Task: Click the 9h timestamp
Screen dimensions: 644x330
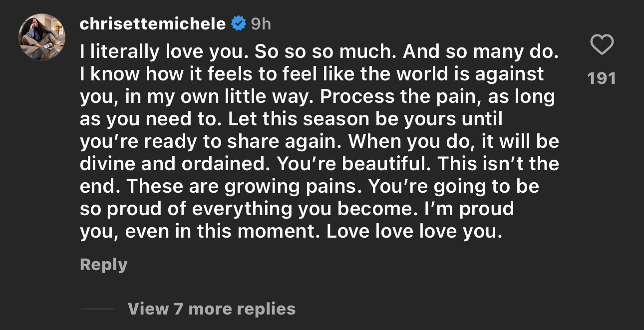Action: pyautogui.click(x=261, y=23)
